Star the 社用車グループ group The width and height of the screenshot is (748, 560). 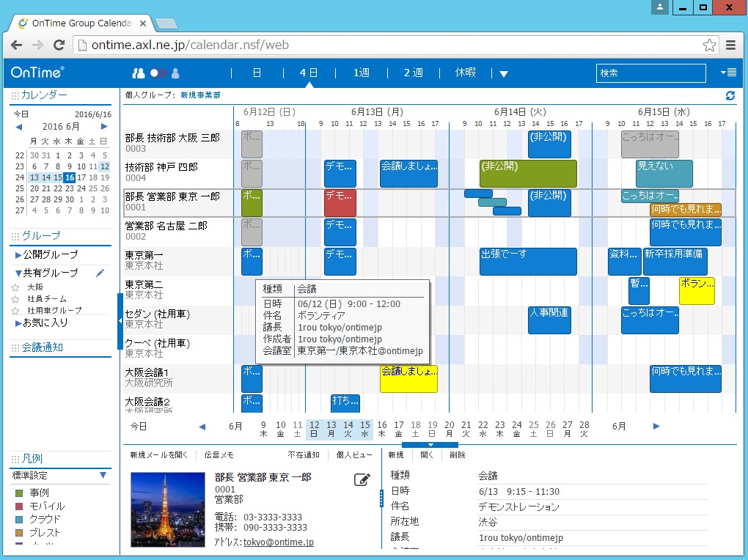[15, 311]
